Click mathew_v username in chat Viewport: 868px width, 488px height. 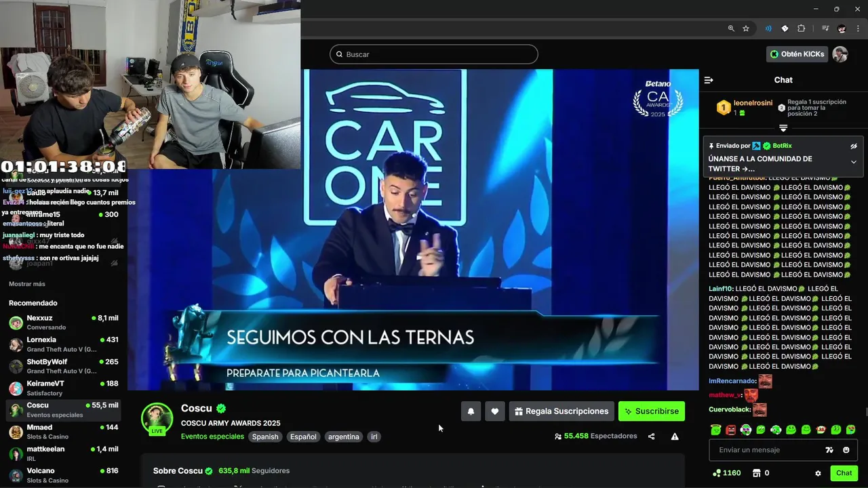[725, 395]
